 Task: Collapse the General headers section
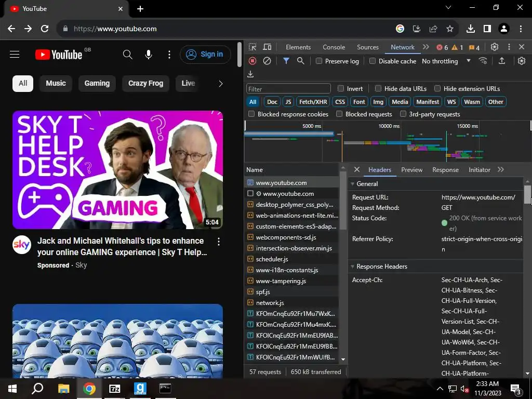click(353, 184)
